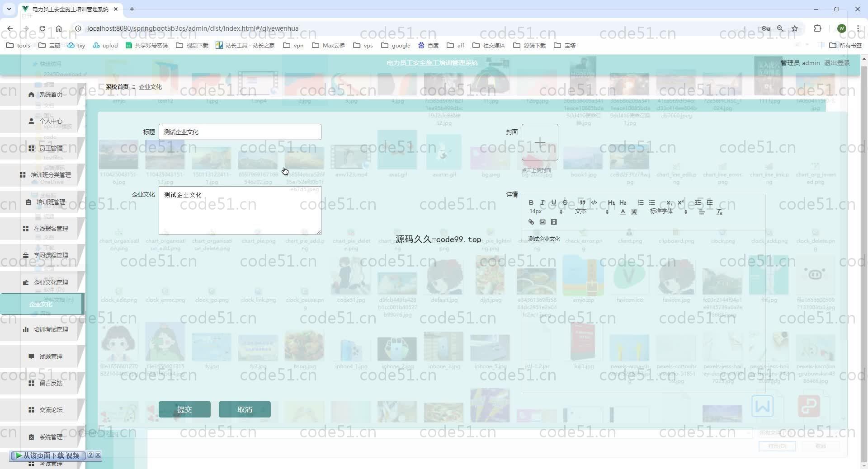Select the 企业文化 submenu item
The height and width of the screenshot is (469, 868).
(42, 304)
